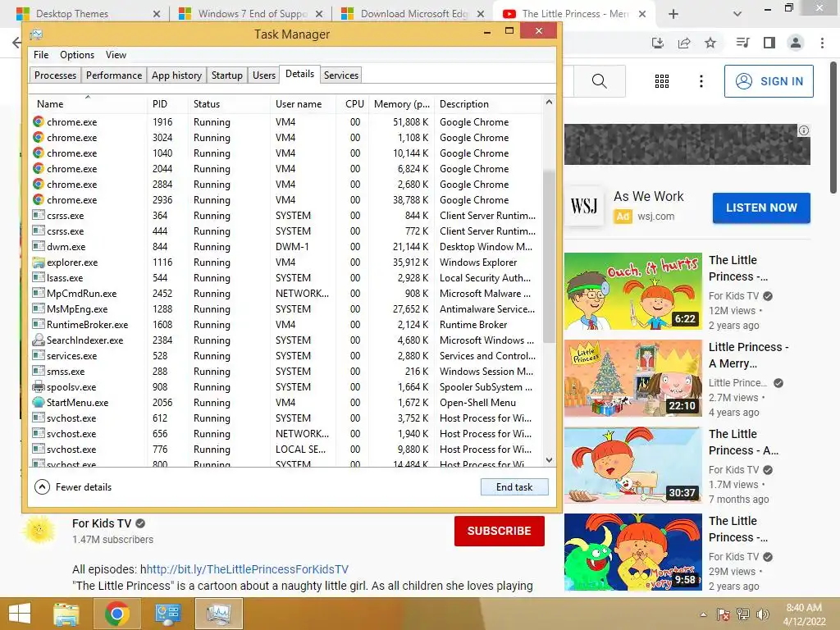The image size is (840, 630).
Task: Select the MsMpEng.exe process row
Action: coord(285,308)
